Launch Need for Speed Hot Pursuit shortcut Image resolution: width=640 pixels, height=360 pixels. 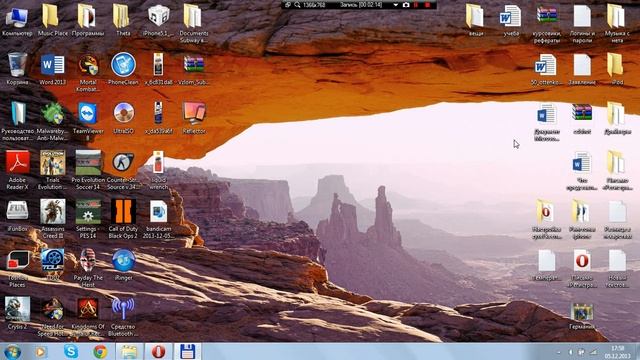point(52,317)
